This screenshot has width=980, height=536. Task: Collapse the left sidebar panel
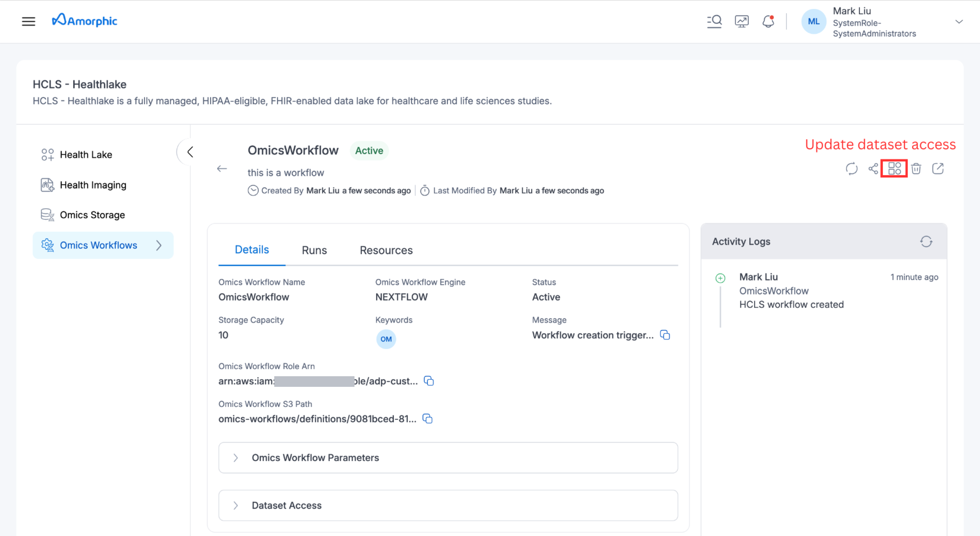click(x=190, y=151)
